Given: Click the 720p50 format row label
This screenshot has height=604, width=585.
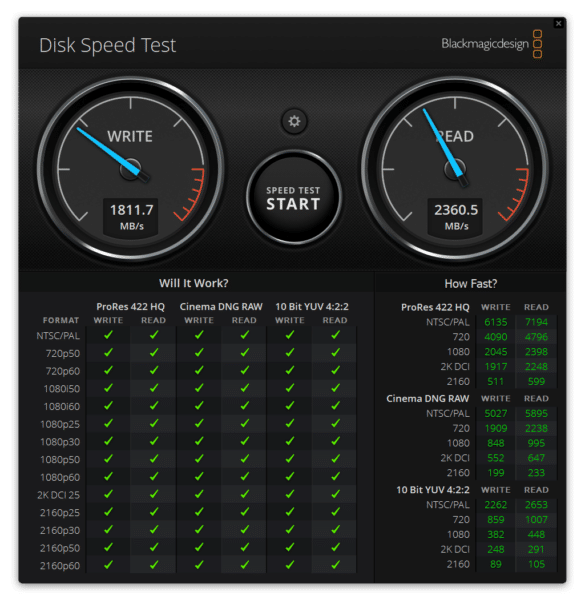Looking at the screenshot, I should 63,354.
